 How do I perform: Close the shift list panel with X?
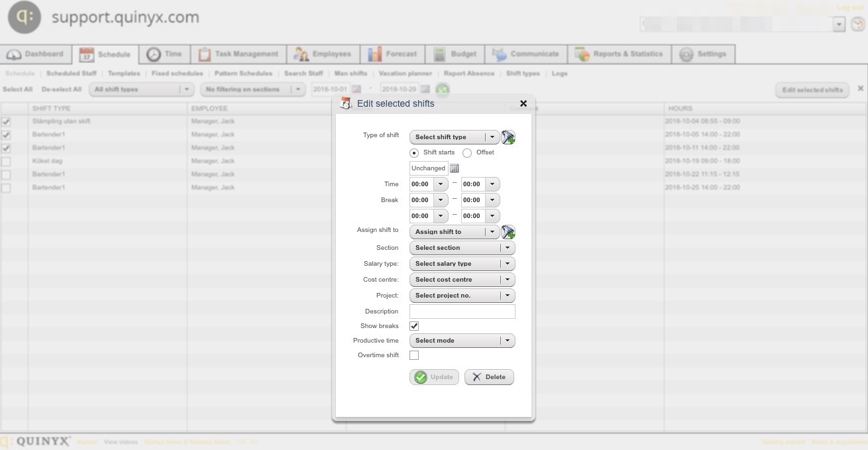coord(860,88)
